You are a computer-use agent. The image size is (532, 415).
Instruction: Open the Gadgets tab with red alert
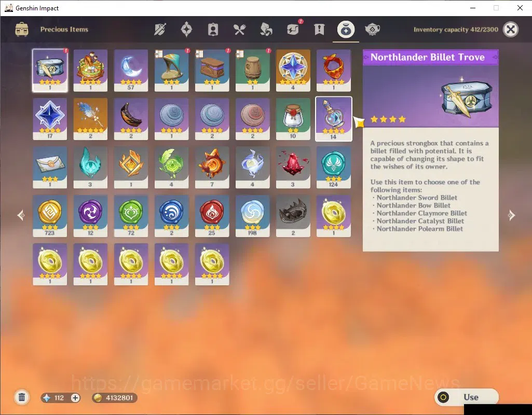(293, 30)
